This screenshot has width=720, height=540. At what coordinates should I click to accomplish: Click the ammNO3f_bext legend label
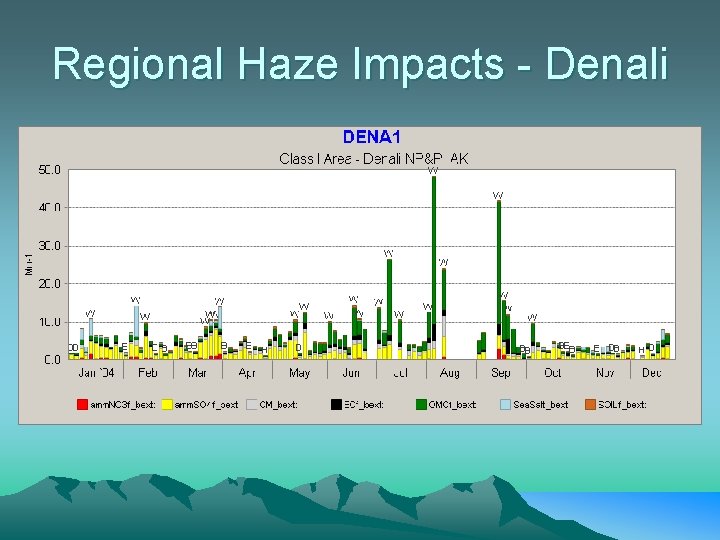pos(123,405)
